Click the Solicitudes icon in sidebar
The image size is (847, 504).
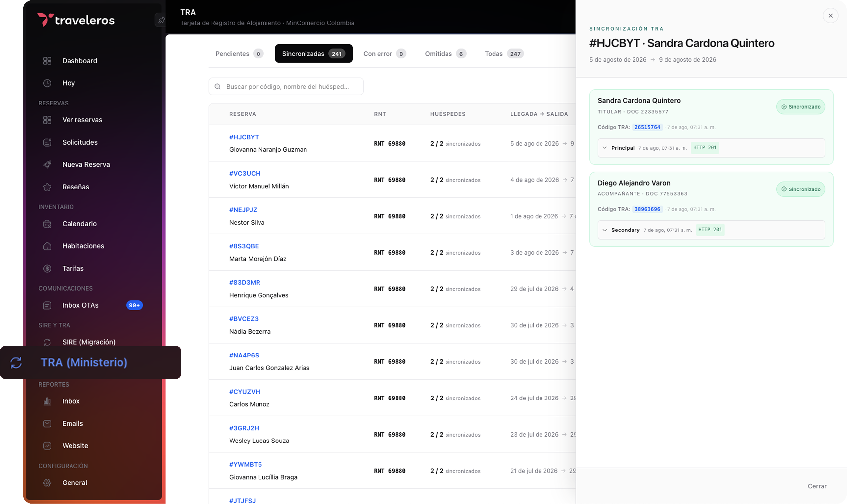tap(47, 142)
